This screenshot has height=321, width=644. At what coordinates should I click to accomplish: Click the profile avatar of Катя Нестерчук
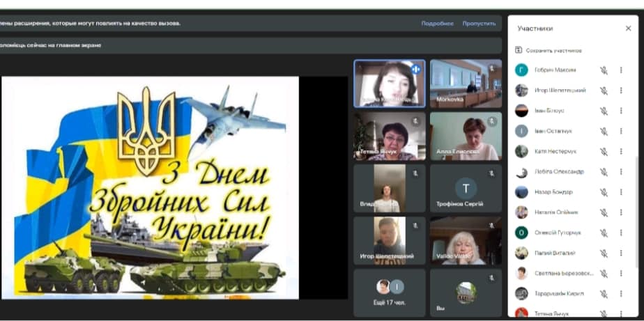pyautogui.click(x=521, y=152)
